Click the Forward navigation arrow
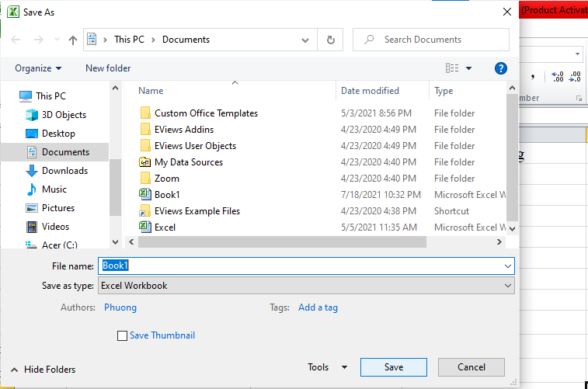 (x=39, y=40)
